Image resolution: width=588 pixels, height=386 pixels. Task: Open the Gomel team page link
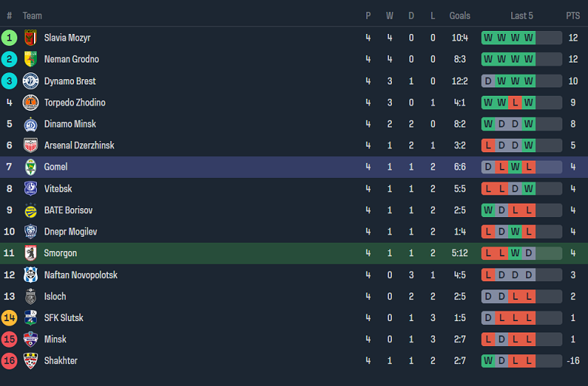tap(56, 167)
